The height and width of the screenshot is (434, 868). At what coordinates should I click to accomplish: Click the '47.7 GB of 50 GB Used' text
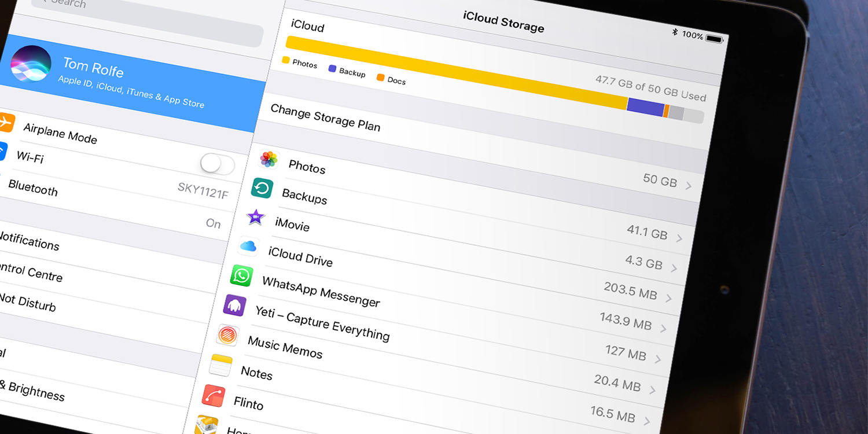[x=650, y=88]
